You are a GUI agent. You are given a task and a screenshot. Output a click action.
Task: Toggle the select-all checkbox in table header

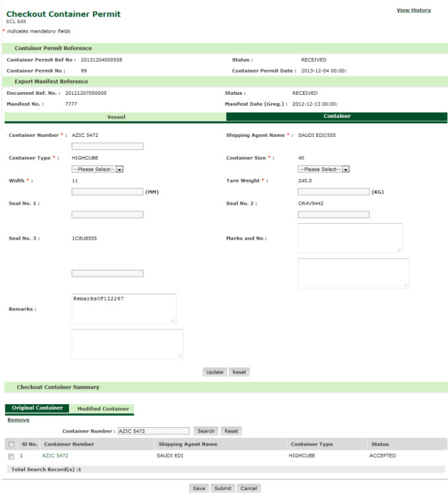pos(11,444)
